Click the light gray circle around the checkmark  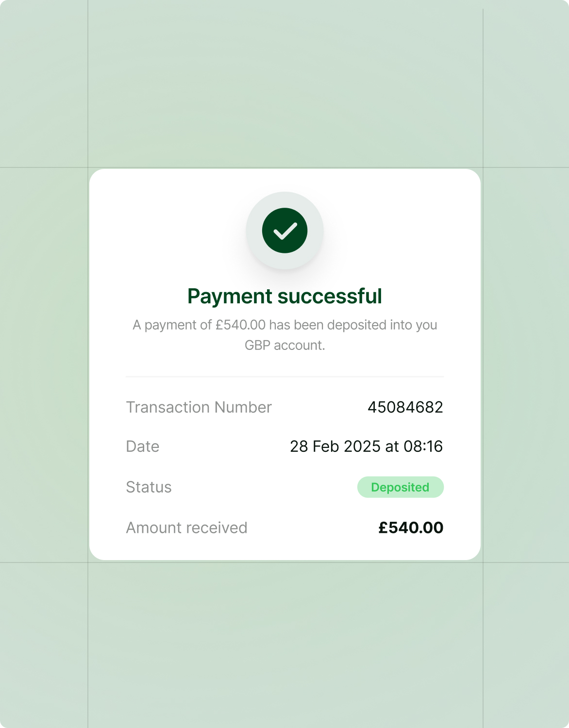284,231
